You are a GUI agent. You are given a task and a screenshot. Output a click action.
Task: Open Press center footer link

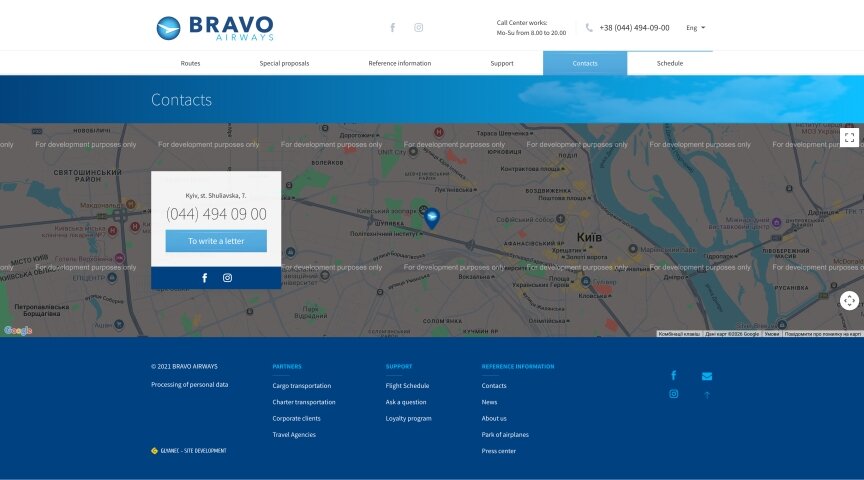[499, 451]
